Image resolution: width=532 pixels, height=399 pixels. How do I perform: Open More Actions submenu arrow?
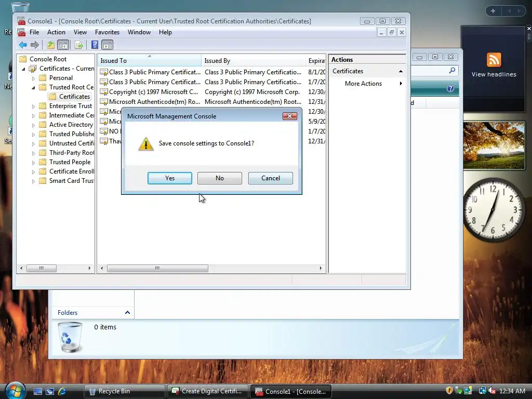[401, 84]
